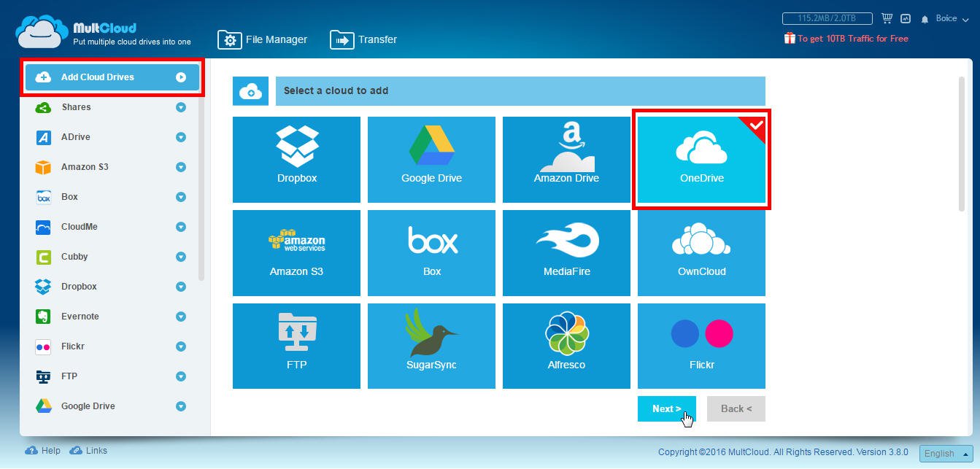Expand the FTP sidebar dropdown arrow

pos(181,376)
